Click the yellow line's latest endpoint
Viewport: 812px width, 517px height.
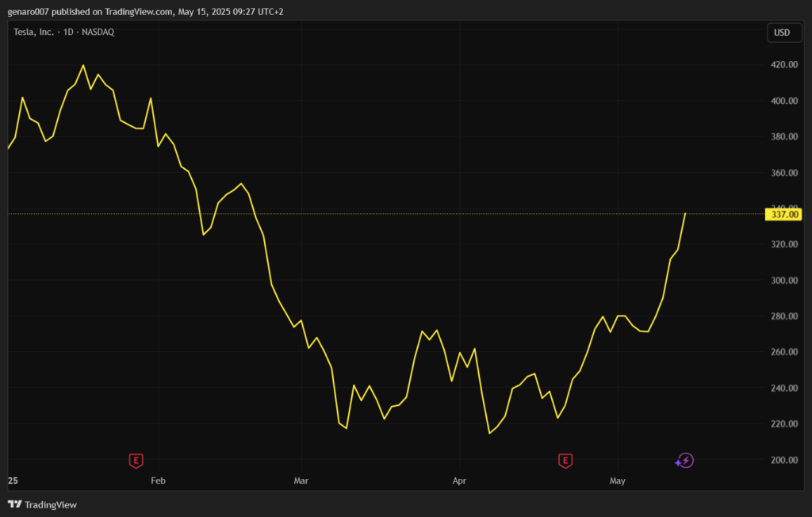pyautogui.click(x=685, y=213)
